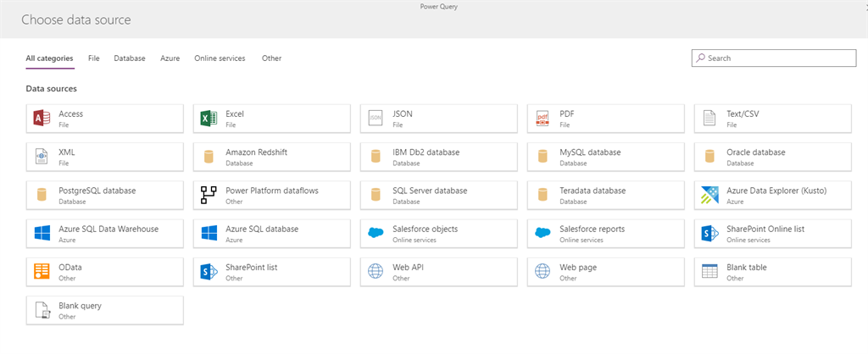Click the 'XML' connector name
The height and width of the screenshot is (354, 868).
tap(67, 152)
